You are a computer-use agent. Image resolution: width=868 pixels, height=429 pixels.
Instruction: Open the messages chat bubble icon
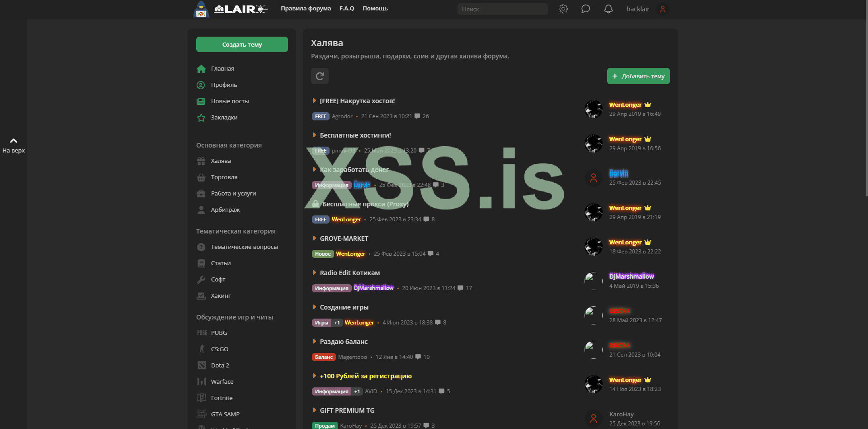(x=585, y=9)
